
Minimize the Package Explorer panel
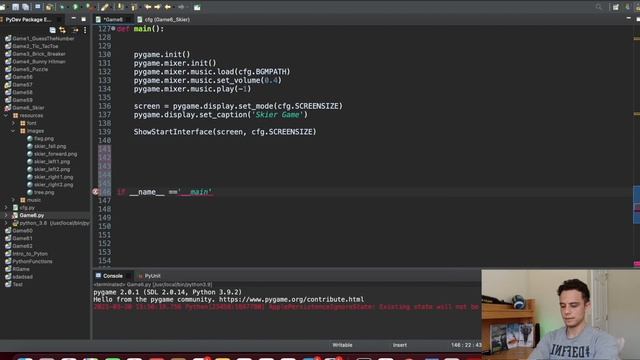73,19
